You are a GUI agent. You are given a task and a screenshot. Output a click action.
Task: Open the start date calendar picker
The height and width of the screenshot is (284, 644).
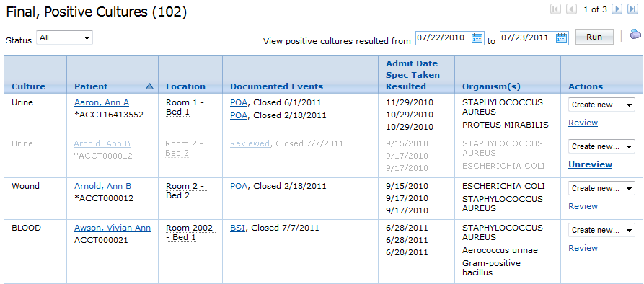tap(477, 38)
